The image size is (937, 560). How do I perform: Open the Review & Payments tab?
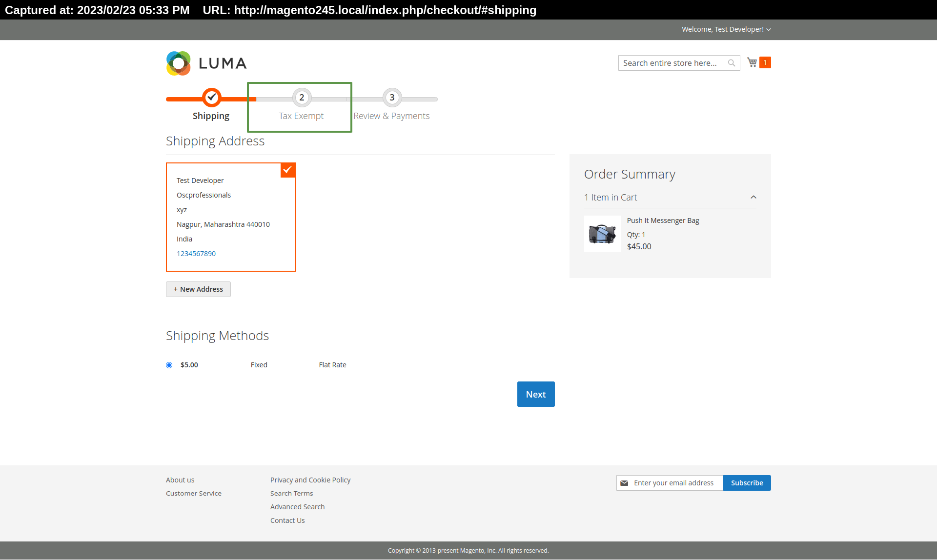pyautogui.click(x=391, y=98)
